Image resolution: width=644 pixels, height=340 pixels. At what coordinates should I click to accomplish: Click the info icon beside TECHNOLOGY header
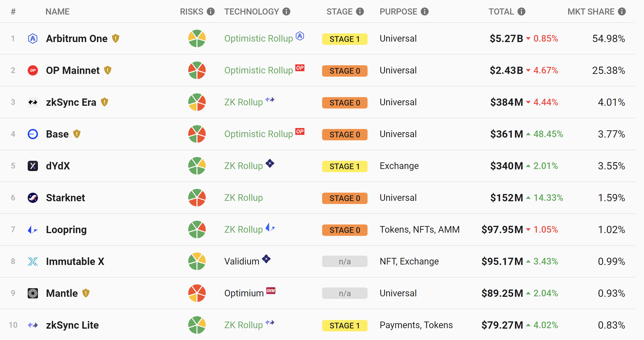tap(286, 12)
